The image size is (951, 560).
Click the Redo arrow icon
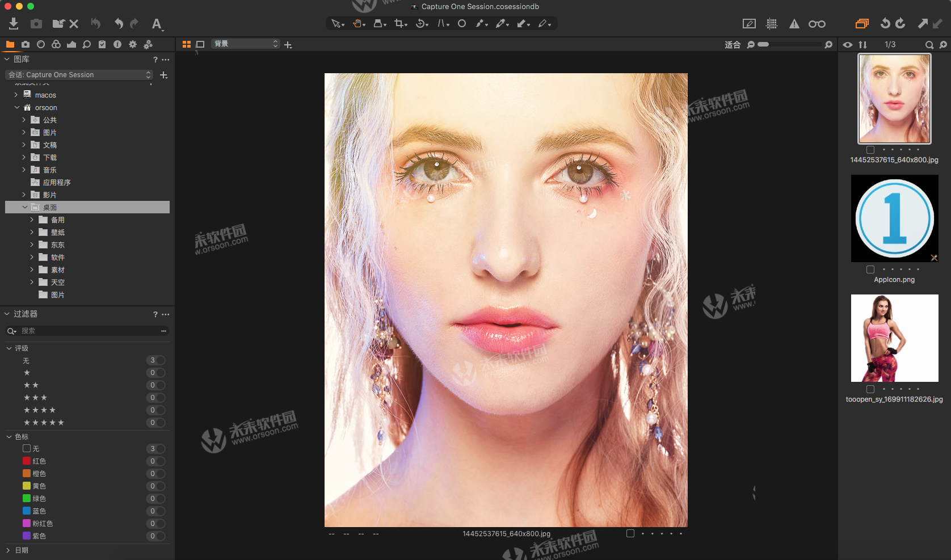tap(134, 23)
